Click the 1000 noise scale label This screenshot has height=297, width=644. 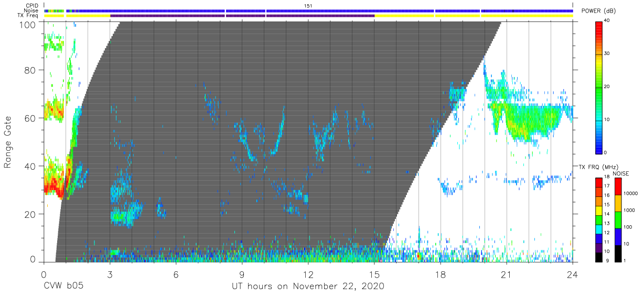pos(630,210)
